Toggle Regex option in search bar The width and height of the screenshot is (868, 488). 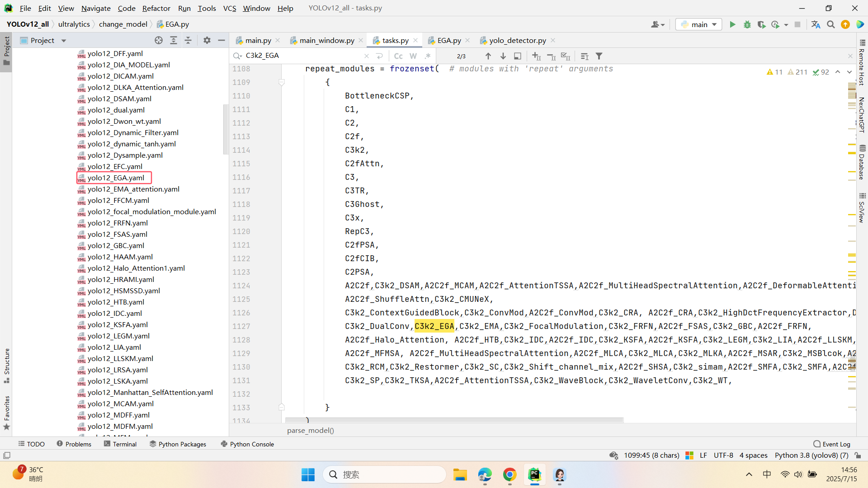427,56
